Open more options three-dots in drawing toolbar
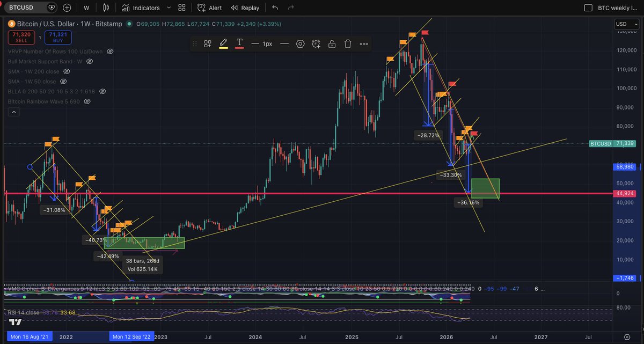The height and width of the screenshot is (344, 644). tap(364, 44)
